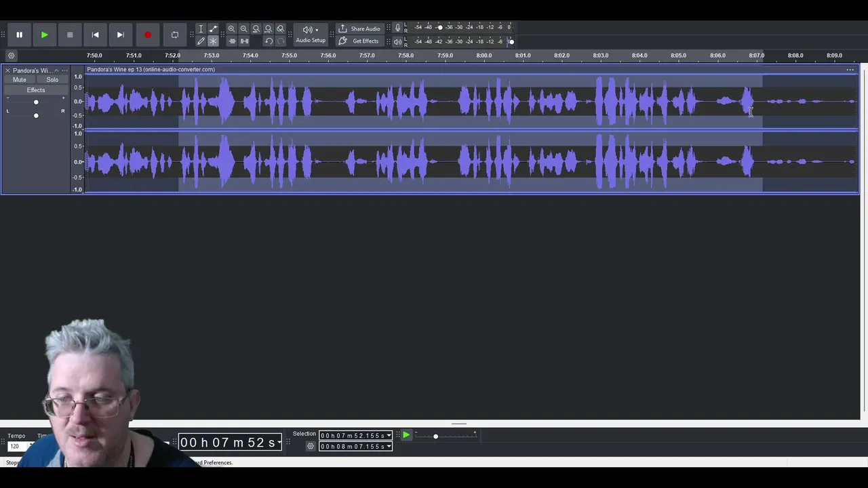Screen dimensions: 868x488
Task: Click the clip title Pandora's Wine ep 13
Action: pos(151,69)
